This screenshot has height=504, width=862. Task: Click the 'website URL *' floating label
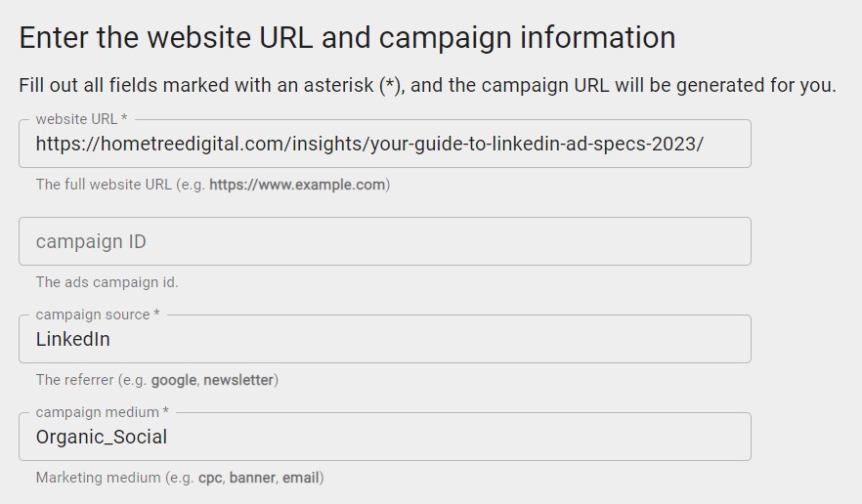click(x=81, y=119)
